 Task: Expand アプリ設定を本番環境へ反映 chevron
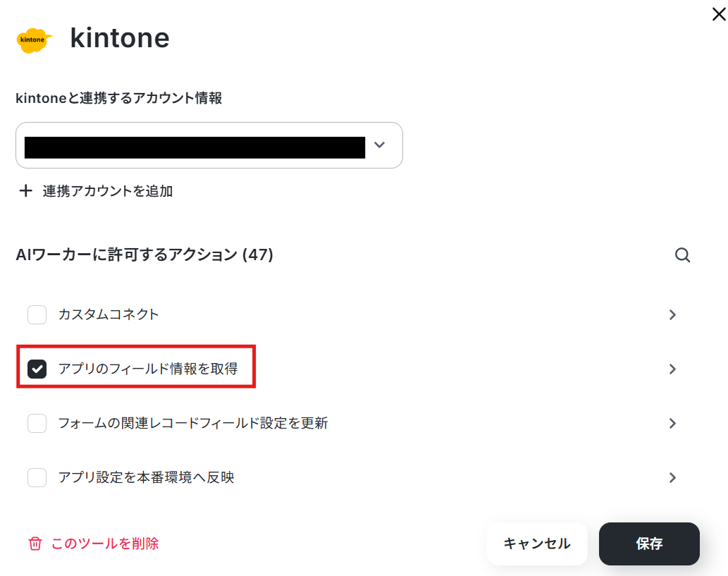click(672, 478)
